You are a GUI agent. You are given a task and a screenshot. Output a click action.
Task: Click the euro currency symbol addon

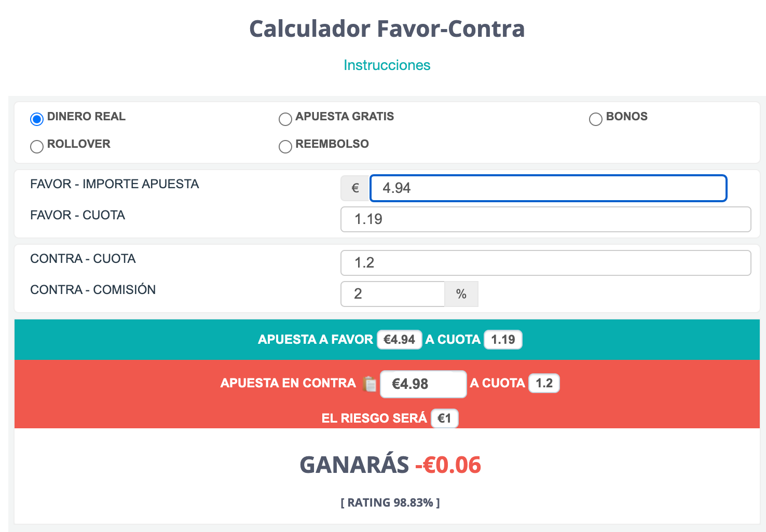tap(355, 188)
